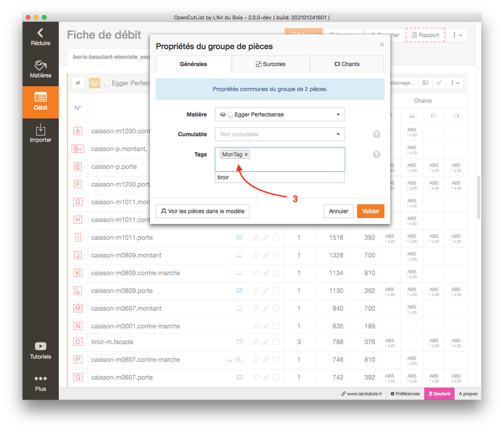
Task: Click the magnifier icon for caisson-m1011.porte
Action: click(x=256, y=237)
